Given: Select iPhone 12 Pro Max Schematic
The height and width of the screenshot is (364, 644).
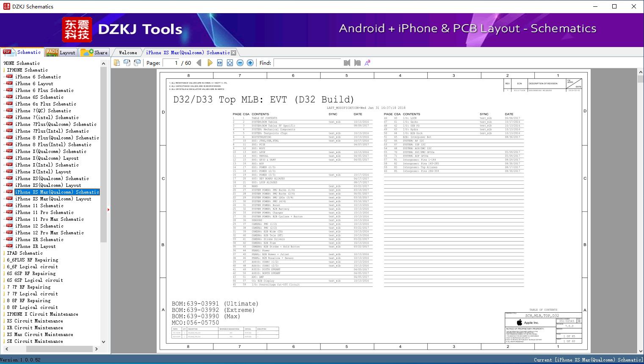Looking at the screenshot, I should pyautogui.click(x=50, y=233).
